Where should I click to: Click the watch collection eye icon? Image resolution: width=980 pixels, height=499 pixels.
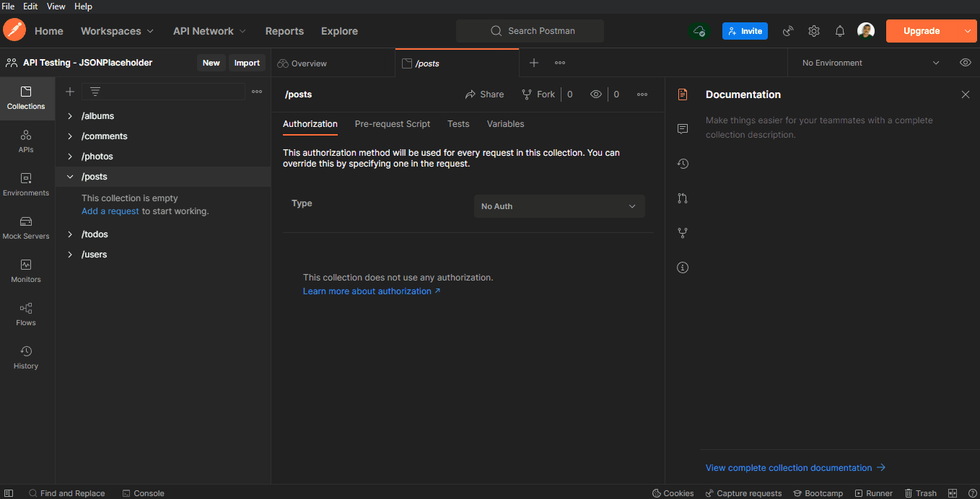coord(596,94)
